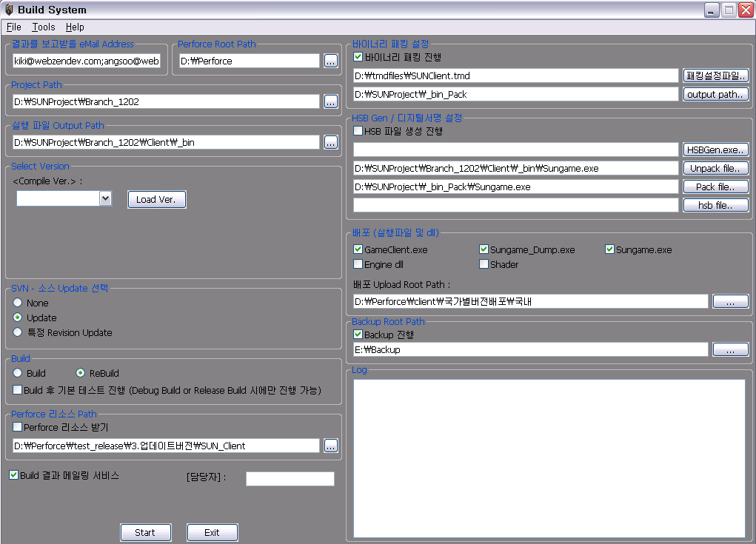The image size is (756, 544).
Task: Toggle Backup 진행 checkbox
Action: click(358, 335)
